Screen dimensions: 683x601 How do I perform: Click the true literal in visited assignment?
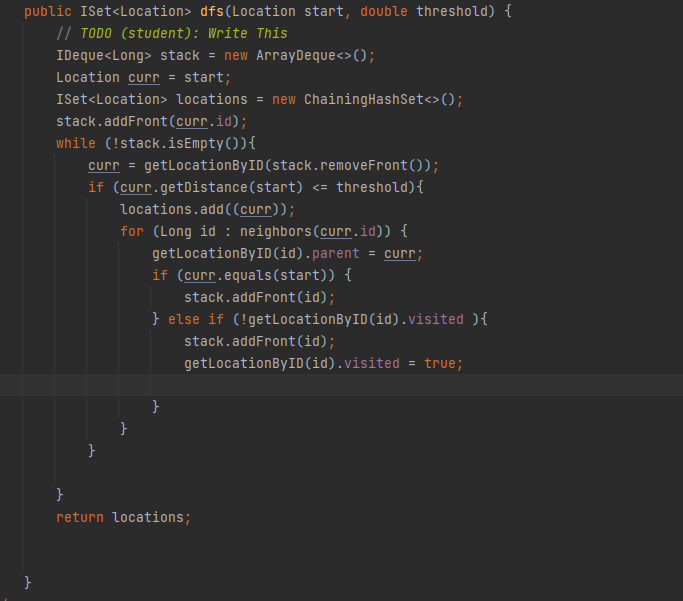coord(440,363)
